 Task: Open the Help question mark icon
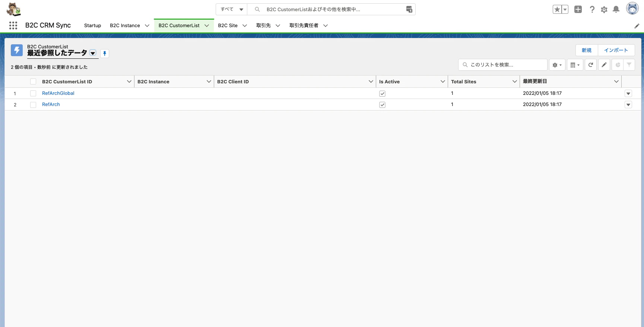coord(592,10)
